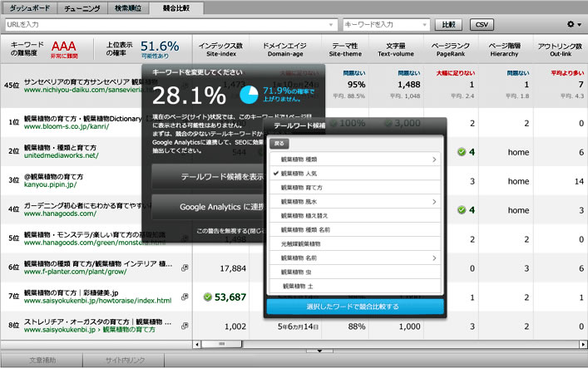
Task: Click the external link icon in row 6
Action: click(185, 267)
